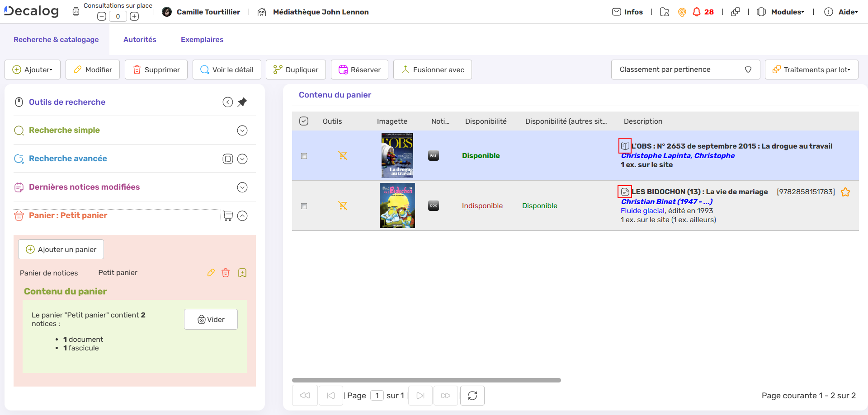
Task: Open the Exemplaires tab
Action: tap(202, 40)
